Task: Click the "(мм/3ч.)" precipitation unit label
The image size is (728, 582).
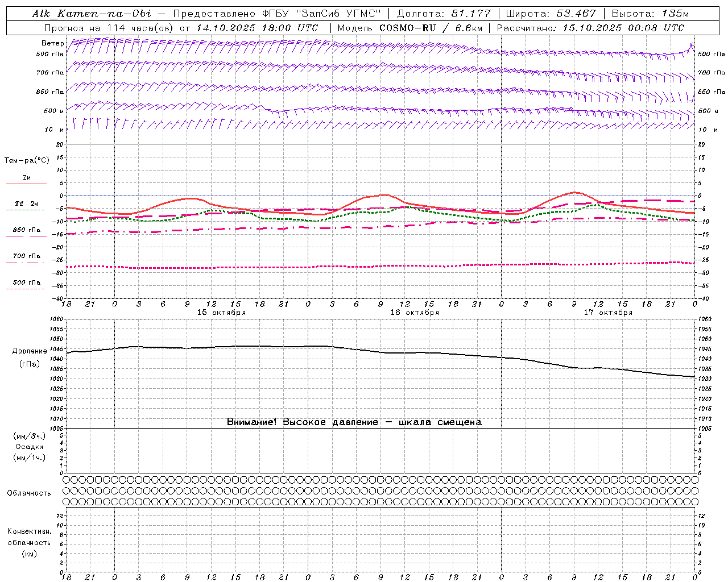Action: [30, 436]
